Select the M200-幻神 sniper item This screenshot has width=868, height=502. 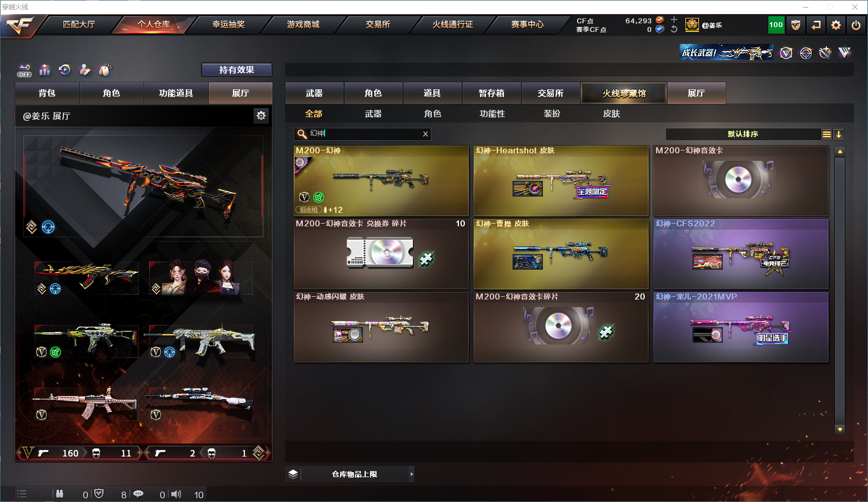coord(381,180)
